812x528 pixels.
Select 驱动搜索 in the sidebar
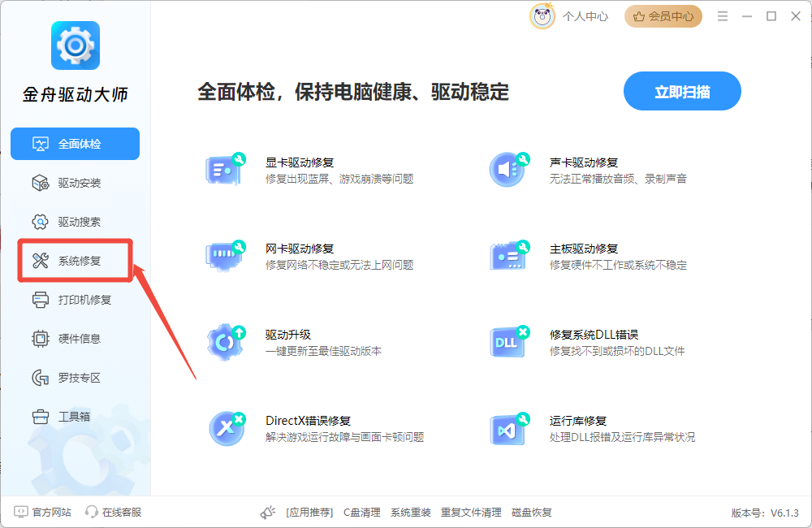coord(75,222)
